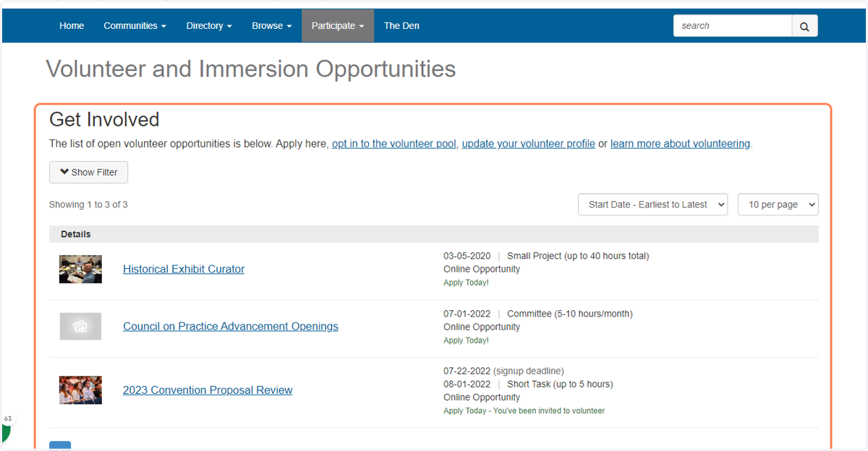
Task: Click Apply Today! under Historical Exhibit Curator
Action: [x=466, y=283]
